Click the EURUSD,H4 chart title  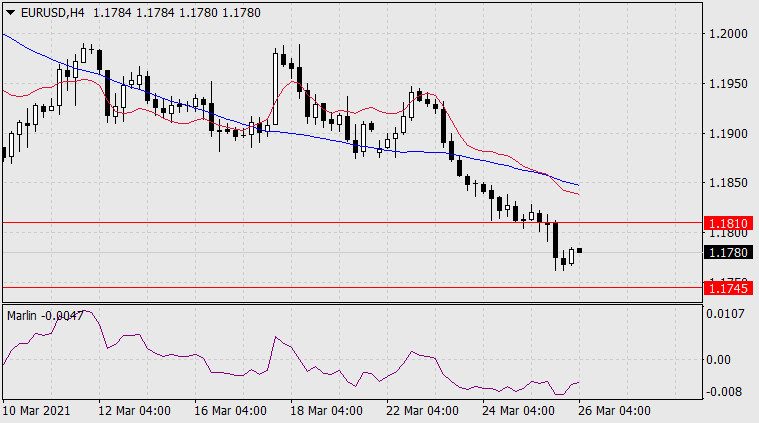click(52, 13)
